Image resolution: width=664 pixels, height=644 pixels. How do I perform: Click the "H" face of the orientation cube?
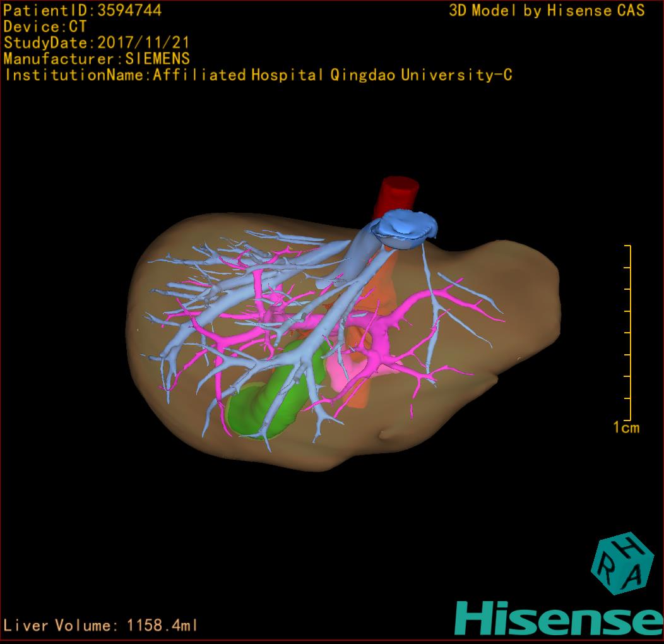coord(628,549)
